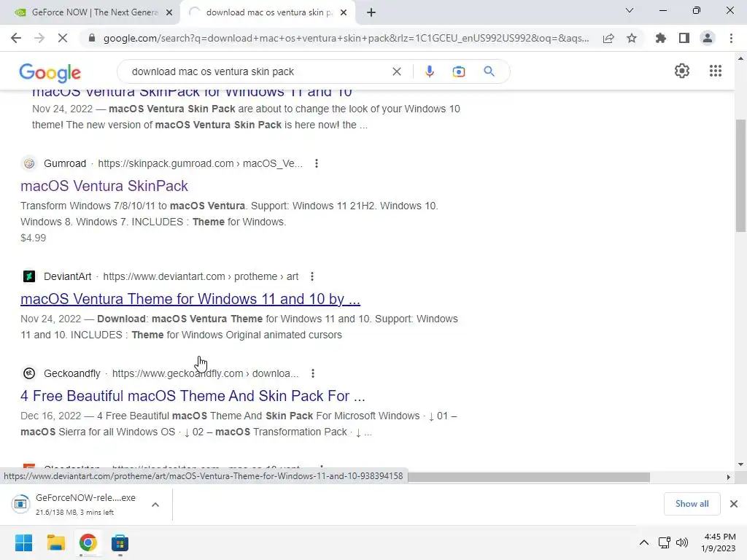Click the 21.6/138 MB download status

coord(75,513)
